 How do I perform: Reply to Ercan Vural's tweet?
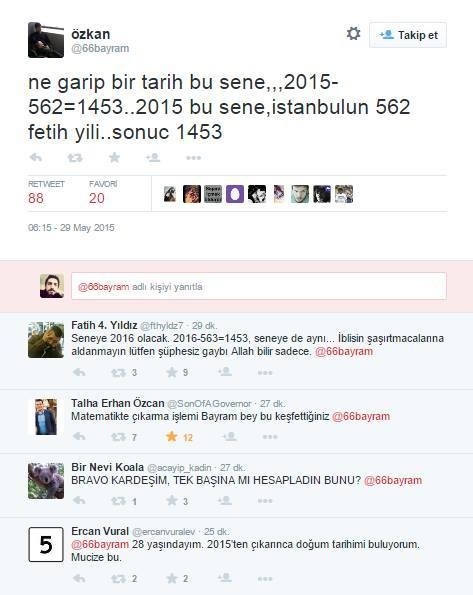click(x=79, y=579)
